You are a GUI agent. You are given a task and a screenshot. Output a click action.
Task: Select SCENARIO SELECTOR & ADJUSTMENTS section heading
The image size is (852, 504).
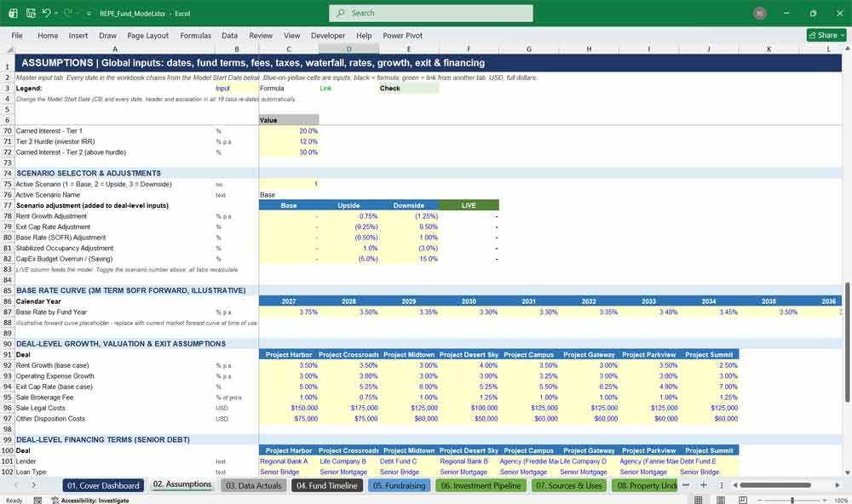click(88, 174)
